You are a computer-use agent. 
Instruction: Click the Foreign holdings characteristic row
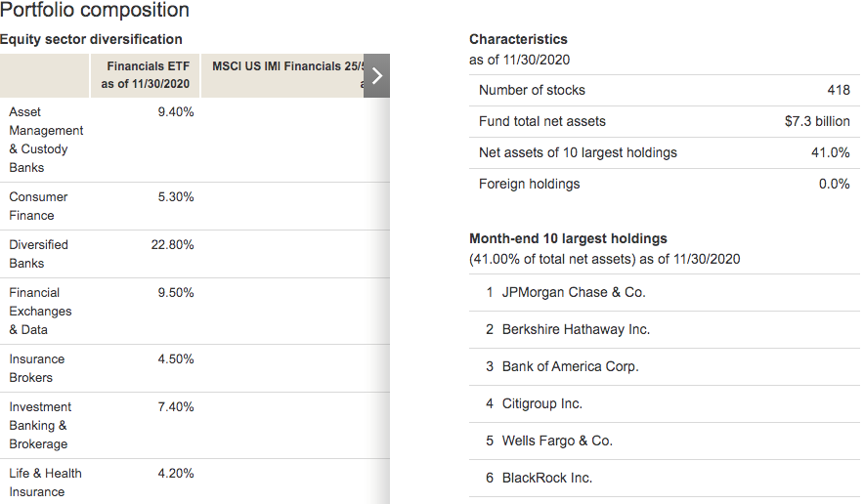664,184
